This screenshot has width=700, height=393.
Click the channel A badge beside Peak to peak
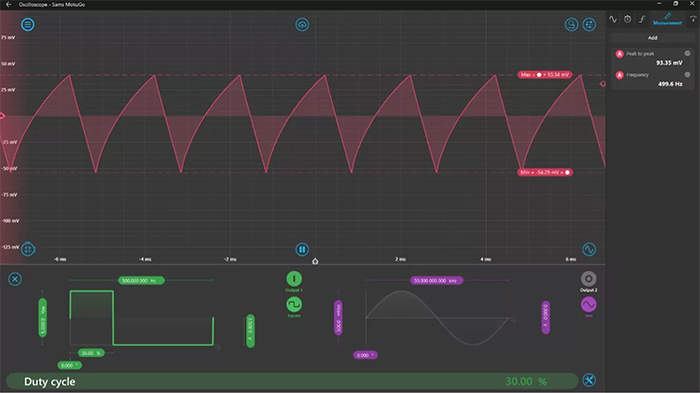coord(620,54)
